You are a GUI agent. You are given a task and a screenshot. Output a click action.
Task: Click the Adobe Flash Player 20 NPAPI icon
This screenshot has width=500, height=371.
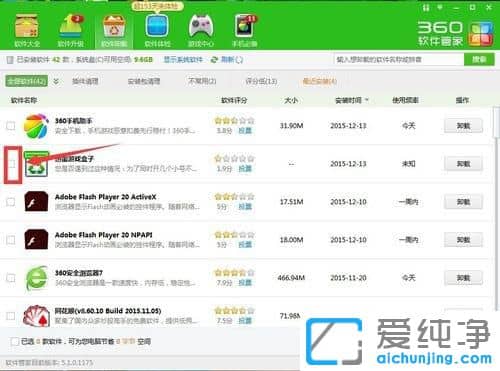point(36,240)
